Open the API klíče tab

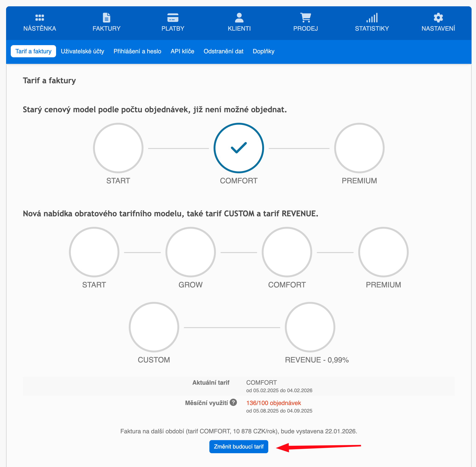click(182, 51)
